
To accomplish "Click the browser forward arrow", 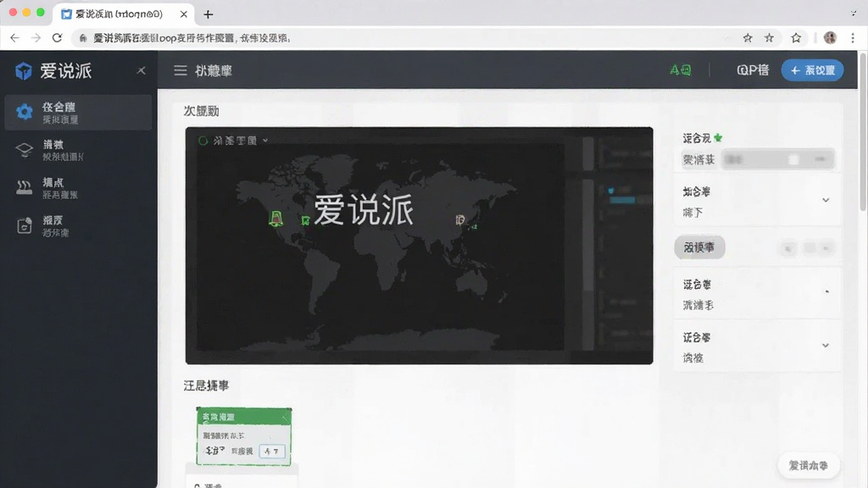I will 36,37.
